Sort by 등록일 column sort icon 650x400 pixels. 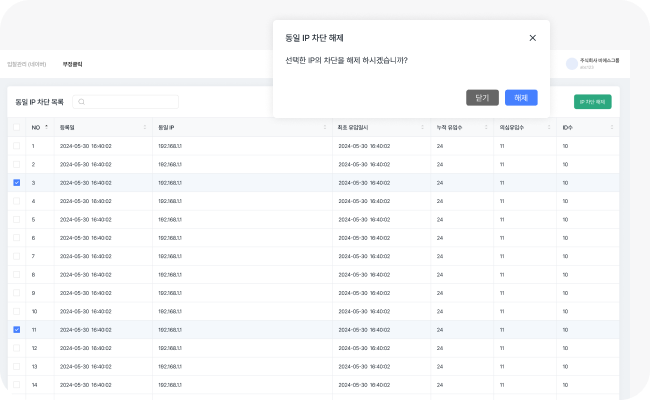(146, 128)
